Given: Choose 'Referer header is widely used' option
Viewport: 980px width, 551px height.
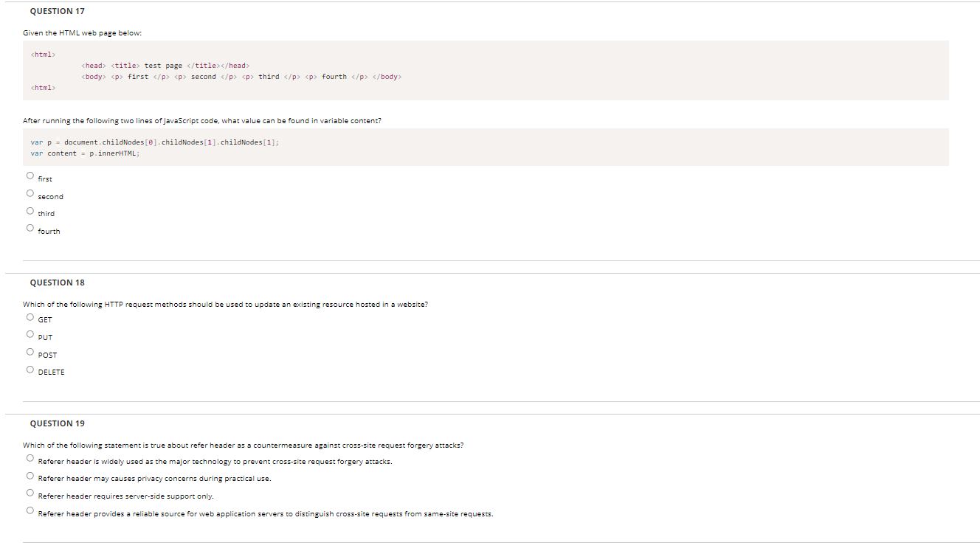Looking at the screenshot, I should coord(30,458).
